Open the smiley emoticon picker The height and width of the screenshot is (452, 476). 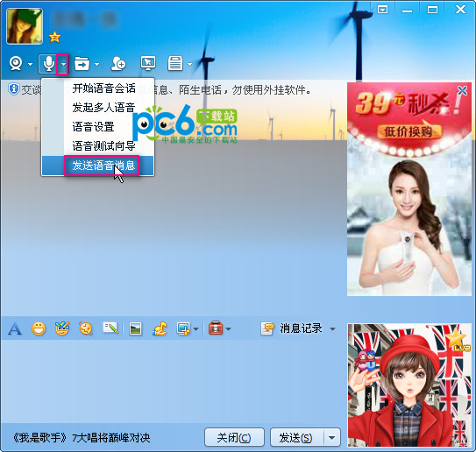pos(39,328)
